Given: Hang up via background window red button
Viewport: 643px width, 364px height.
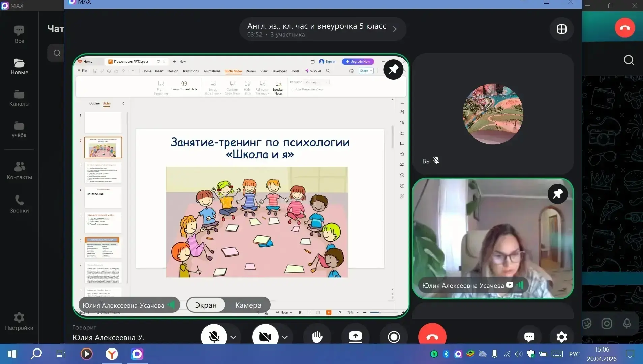Looking at the screenshot, I should point(625,28).
